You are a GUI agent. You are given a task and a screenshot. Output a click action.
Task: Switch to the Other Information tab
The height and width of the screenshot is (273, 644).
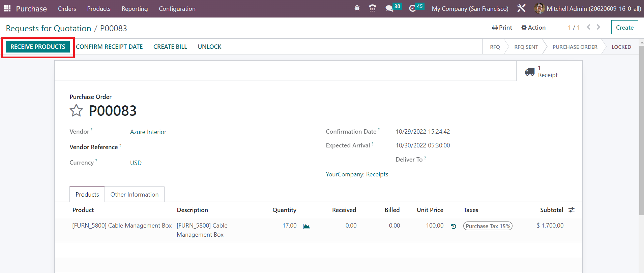134,195
